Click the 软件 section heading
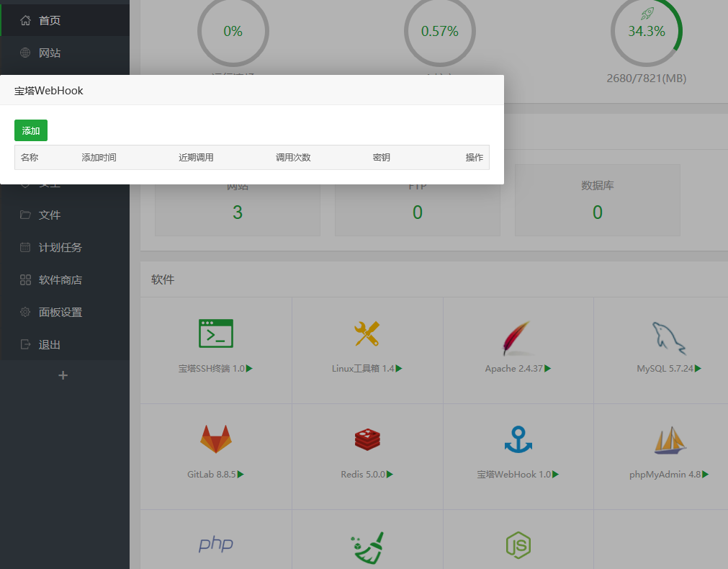The height and width of the screenshot is (569, 728). [x=163, y=279]
